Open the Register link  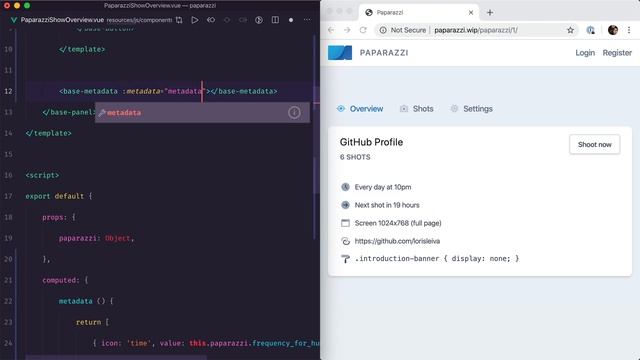click(x=617, y=53)
